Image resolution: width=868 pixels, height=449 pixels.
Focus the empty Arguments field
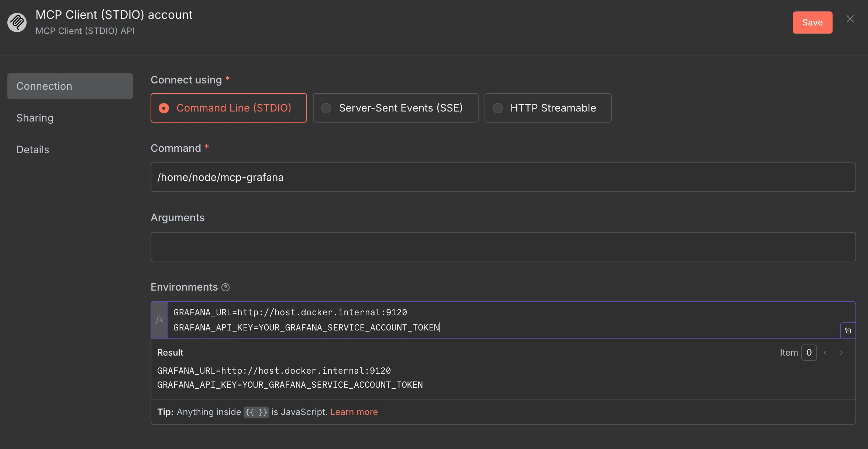pos(503,247)
